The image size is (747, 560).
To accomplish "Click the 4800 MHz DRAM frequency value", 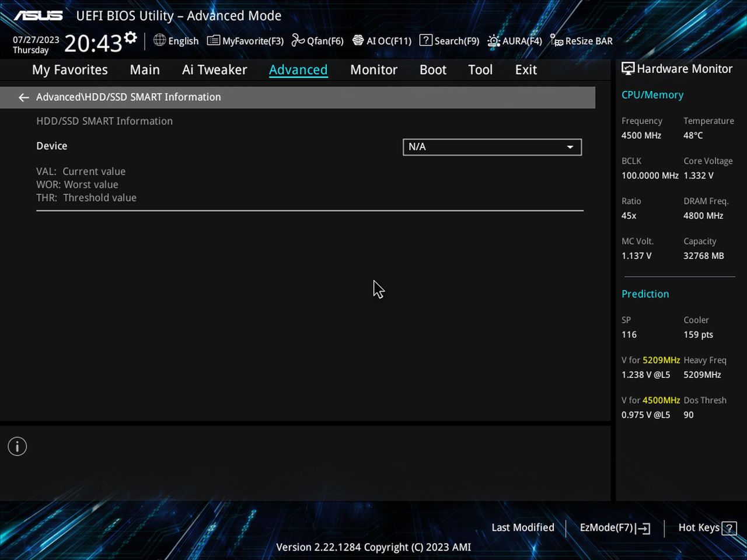I will (703, 216).
